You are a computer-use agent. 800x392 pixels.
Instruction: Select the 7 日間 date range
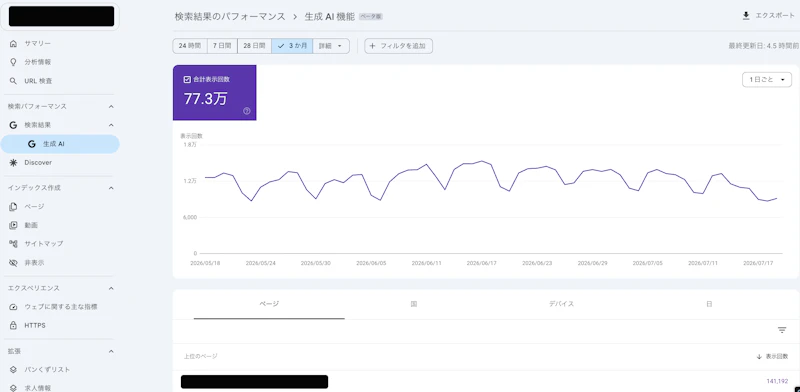pyautogui.click(x=222, y=46)
